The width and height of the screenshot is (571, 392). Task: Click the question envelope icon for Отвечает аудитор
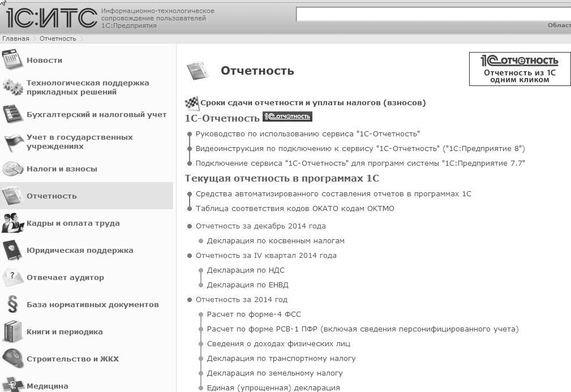[13, 277]
